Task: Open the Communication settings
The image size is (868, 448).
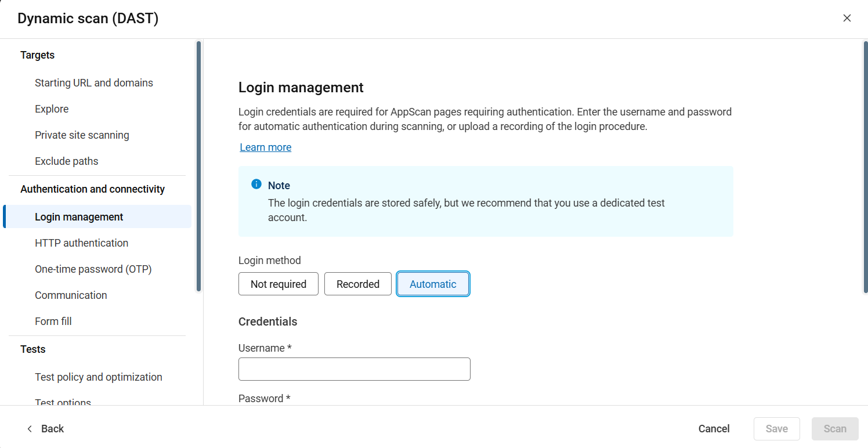Action: coord(71,295)
